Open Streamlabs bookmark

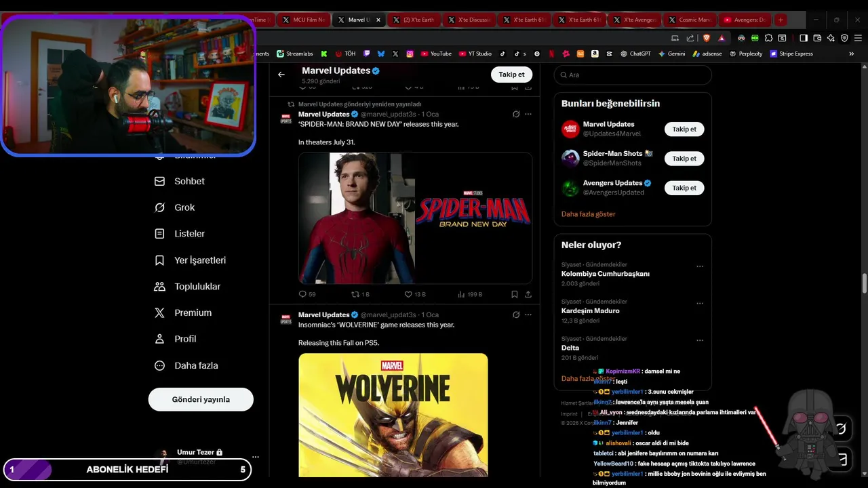tap(294, 54)
